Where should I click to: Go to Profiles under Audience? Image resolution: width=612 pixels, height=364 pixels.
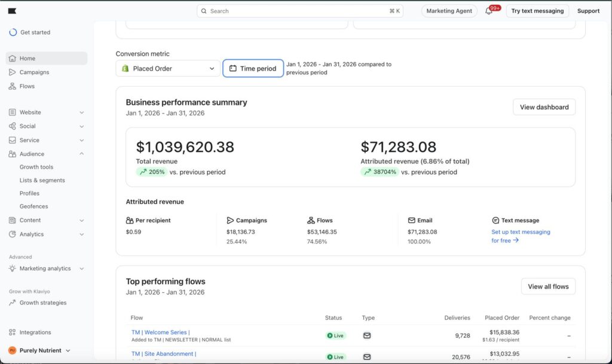[29, 194]
